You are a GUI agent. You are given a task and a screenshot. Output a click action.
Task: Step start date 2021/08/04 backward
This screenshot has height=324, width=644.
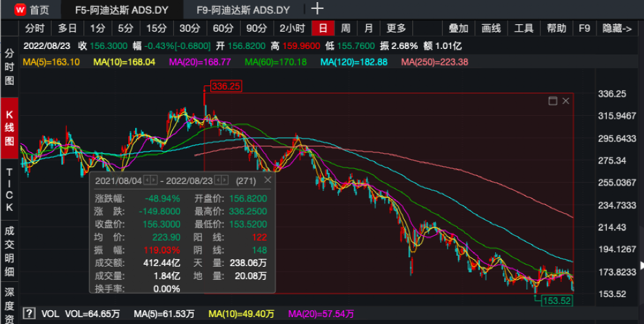point(146,181)
